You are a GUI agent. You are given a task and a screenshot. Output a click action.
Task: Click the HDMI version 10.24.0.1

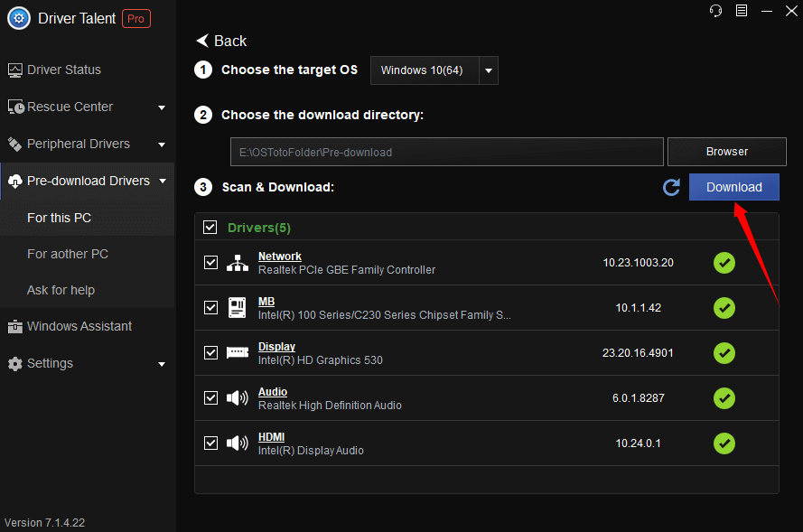pos(638,443)
